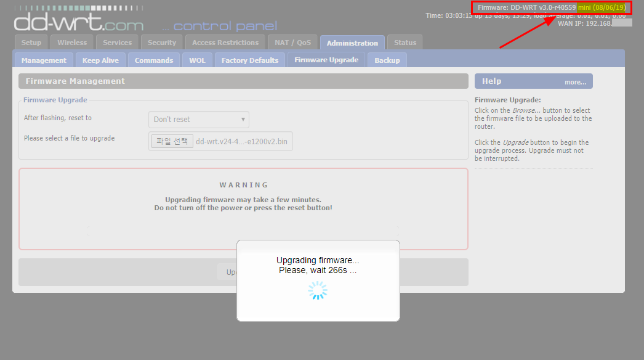Viewport: 644px width, 360px height.
Task: Open the Status tab
Action: 405,43
